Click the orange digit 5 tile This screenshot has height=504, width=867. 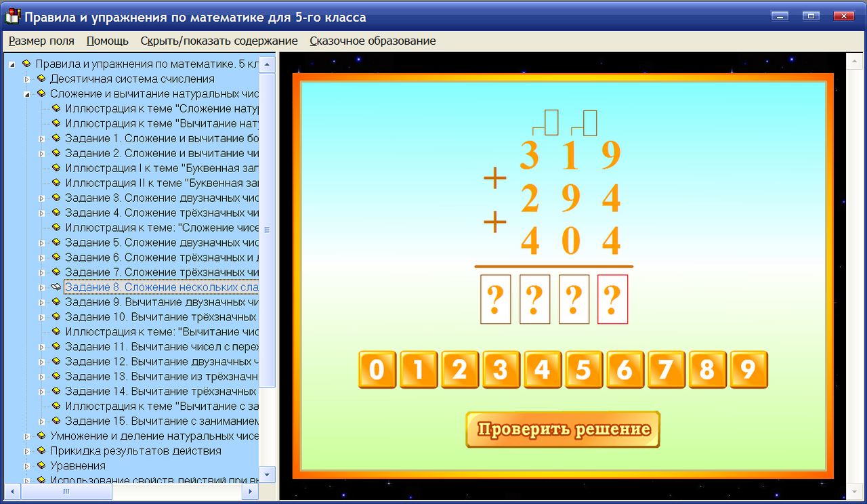[585, 370]
